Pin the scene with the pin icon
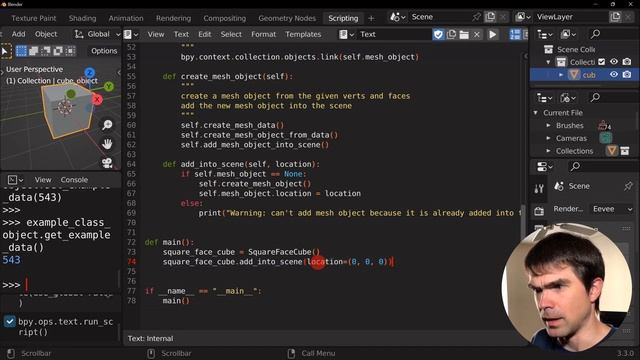The image size is (640, 360). coord(476,17)
